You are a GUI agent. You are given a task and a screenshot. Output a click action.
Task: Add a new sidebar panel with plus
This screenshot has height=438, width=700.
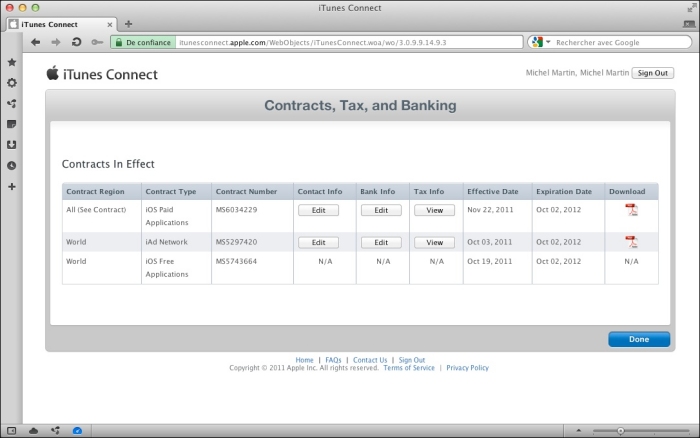[12, 187]
